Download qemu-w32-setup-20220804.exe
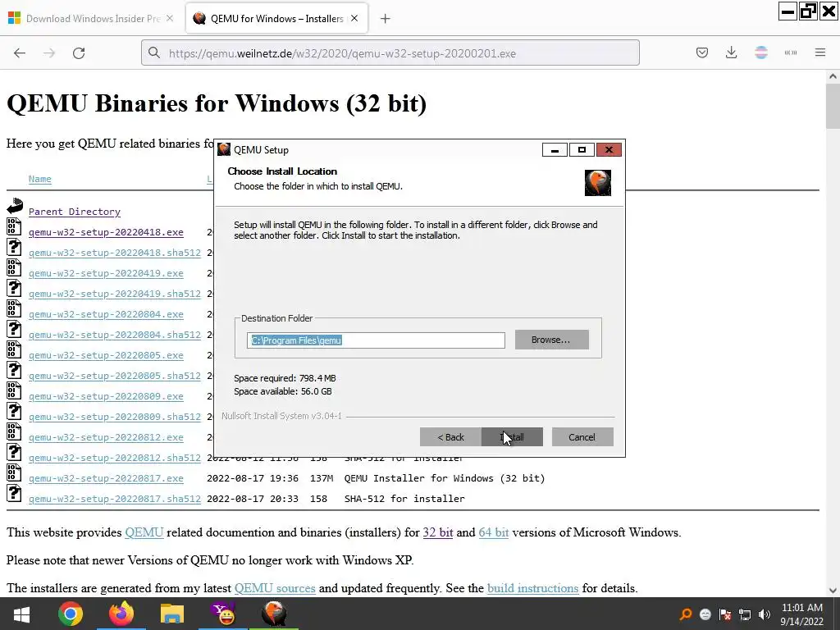This screenshot has width=840, height=630. pos(106,314)
